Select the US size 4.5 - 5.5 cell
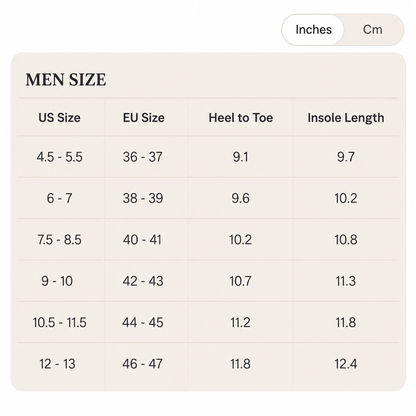This screenshot has width=416, height=416. click(60, 157)
